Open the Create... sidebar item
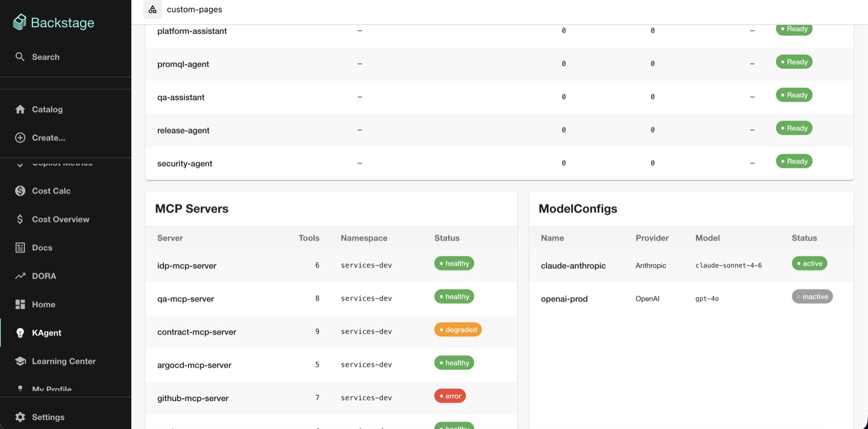Viewport: 868px width, 429px height. point(66,137)
